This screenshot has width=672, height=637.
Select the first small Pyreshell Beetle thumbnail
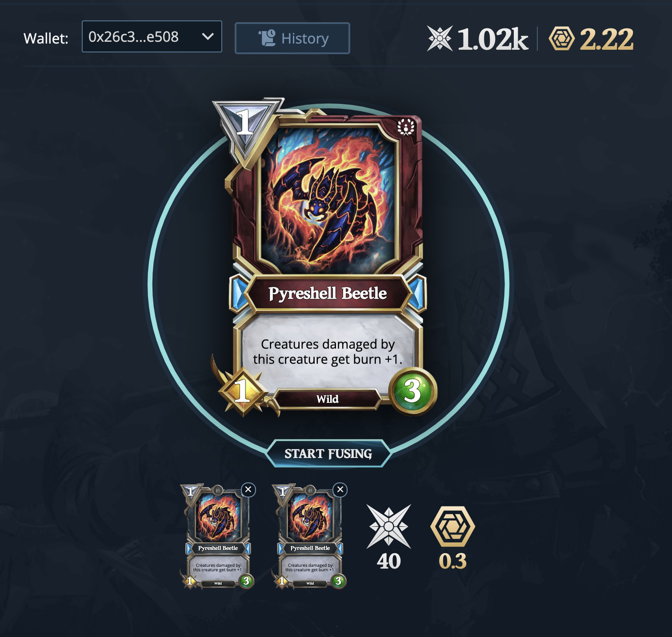(217, 536)
